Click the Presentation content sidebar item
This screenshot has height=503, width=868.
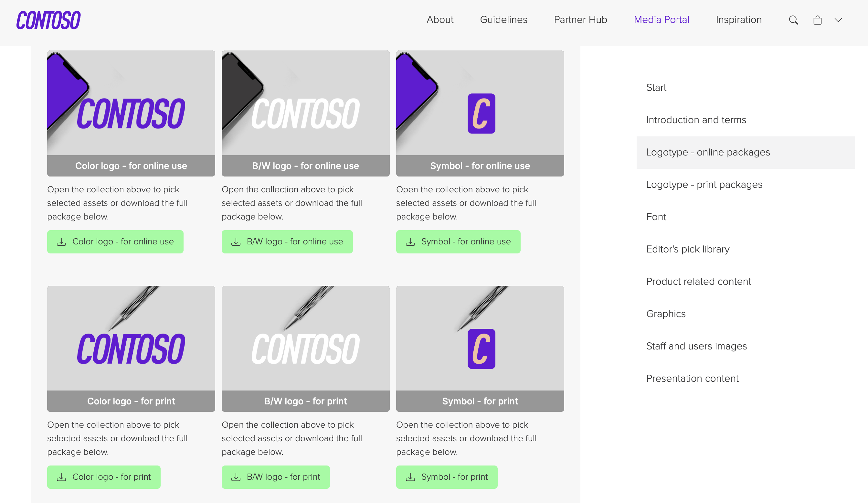click(693, 379)
